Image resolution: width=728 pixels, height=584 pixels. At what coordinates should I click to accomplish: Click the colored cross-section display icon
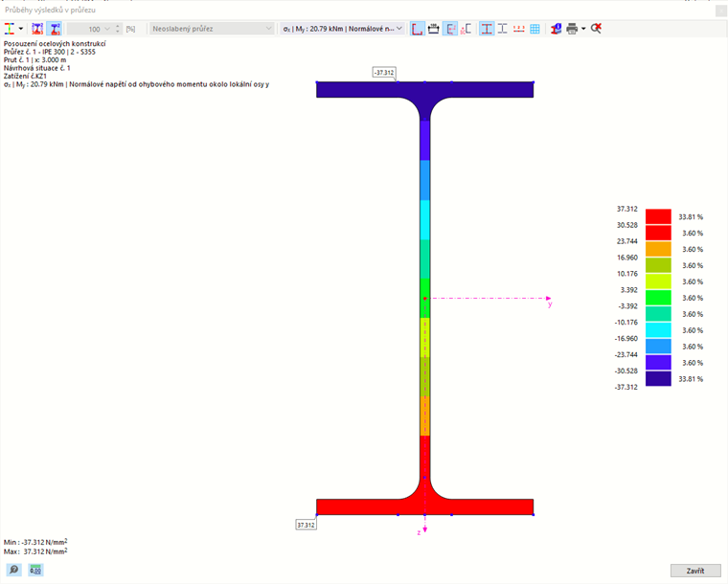pyautogui.click(x=10, y=29)
